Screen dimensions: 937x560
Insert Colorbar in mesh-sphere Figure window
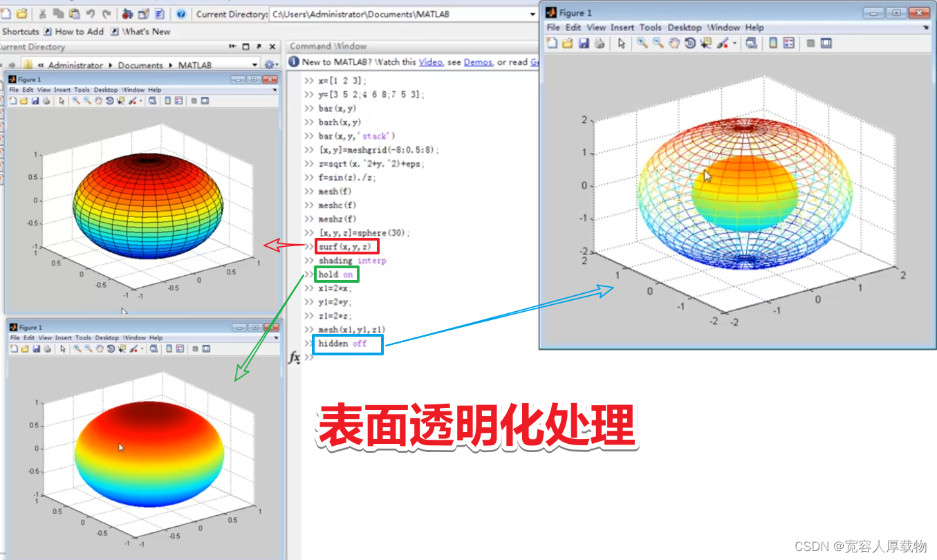pyautogui.click(x=773, y=43)
